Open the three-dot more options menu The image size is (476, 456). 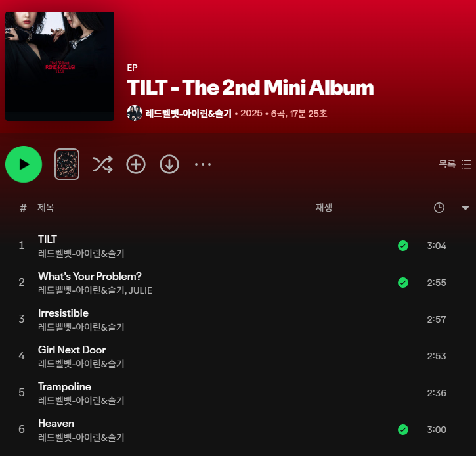point(203,164)
